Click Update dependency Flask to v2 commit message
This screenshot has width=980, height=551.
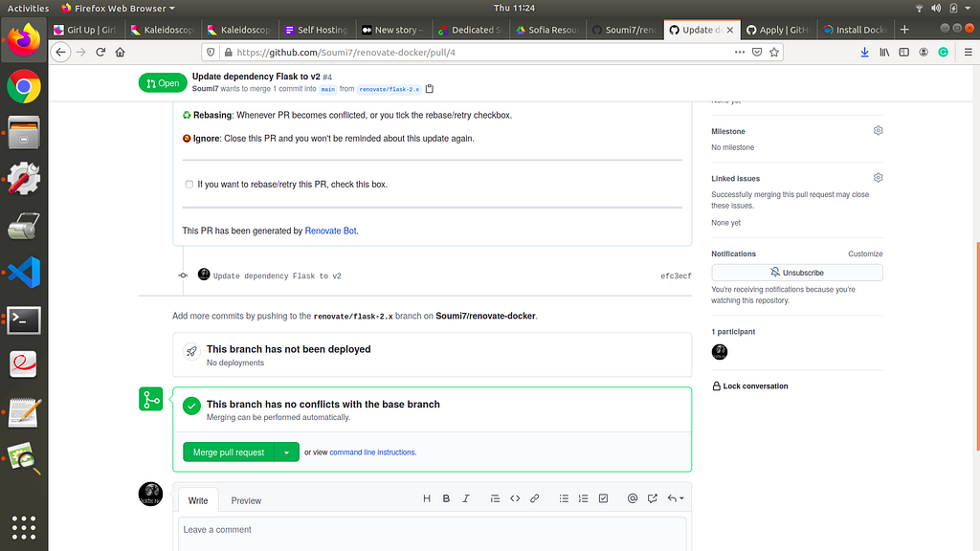click(277, 275)
